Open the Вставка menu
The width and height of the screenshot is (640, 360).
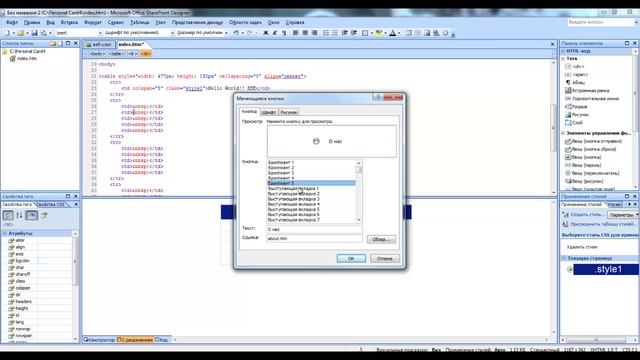pos(69,22)
